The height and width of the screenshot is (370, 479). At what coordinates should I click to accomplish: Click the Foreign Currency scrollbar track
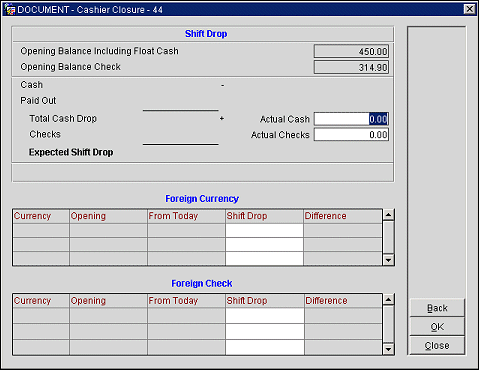tap(388, 237)
